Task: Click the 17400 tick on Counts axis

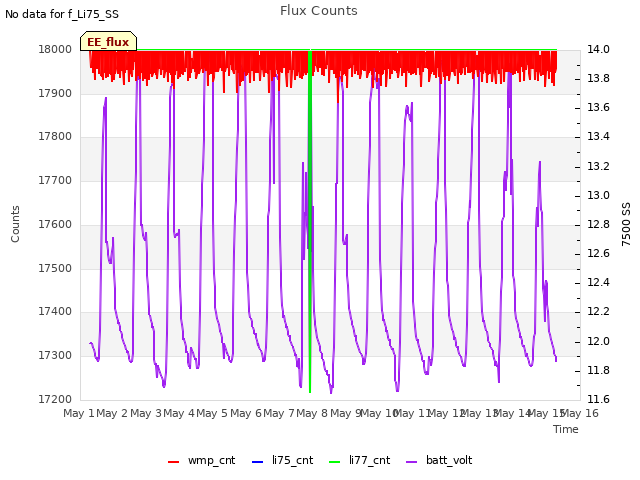Action: click(55, 311)
